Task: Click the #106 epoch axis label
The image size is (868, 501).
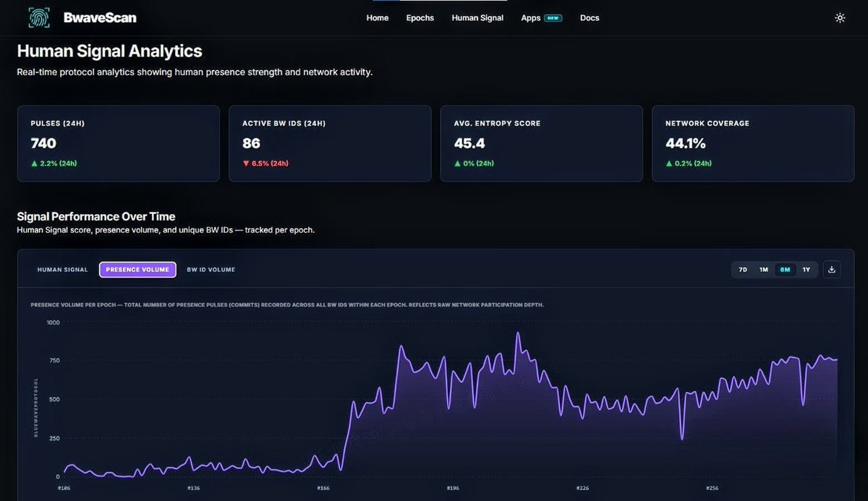Action: pyautogui.click(x=63, y=488)
